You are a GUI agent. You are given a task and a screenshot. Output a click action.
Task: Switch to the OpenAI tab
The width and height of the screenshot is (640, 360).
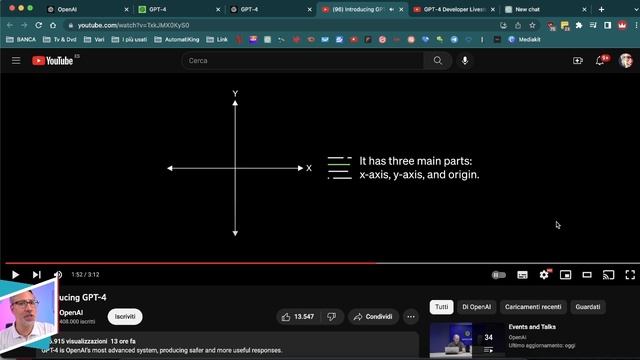point(87,9)
